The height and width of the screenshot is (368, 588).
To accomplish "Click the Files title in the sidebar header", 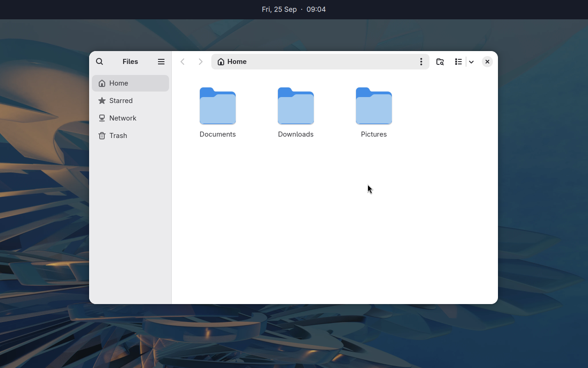I will (130, 62).
